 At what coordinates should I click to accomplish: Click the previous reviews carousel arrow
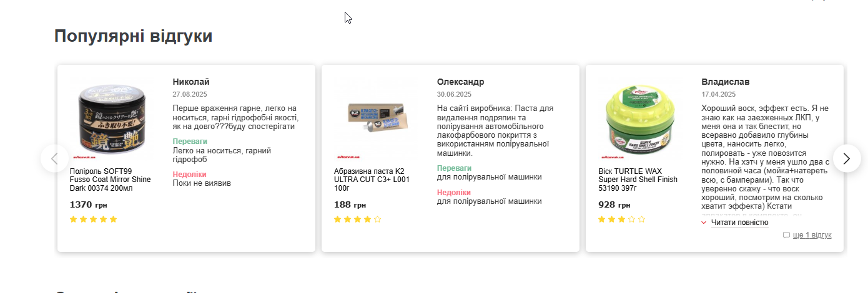click(54, 159)
